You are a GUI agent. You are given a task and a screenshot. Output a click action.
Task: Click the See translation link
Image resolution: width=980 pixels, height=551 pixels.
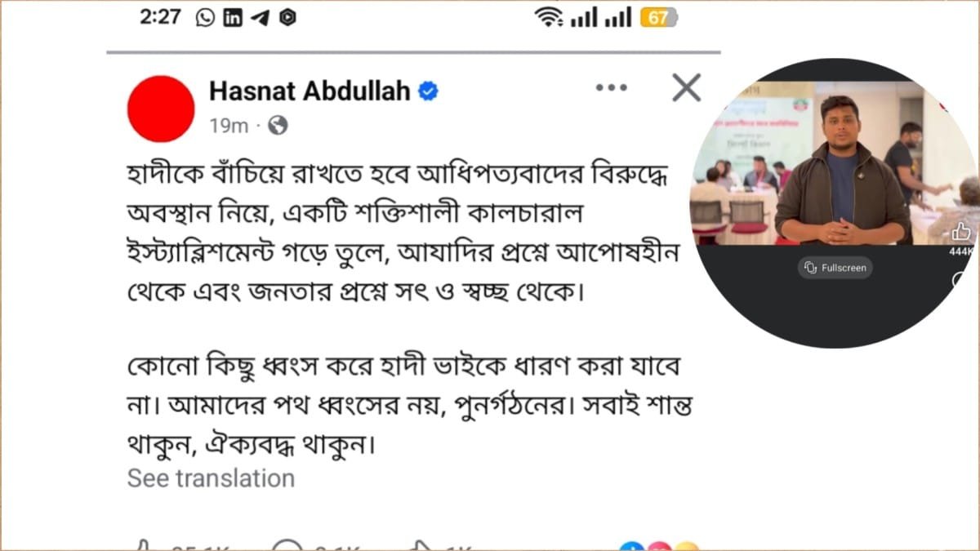coord(211,478)
